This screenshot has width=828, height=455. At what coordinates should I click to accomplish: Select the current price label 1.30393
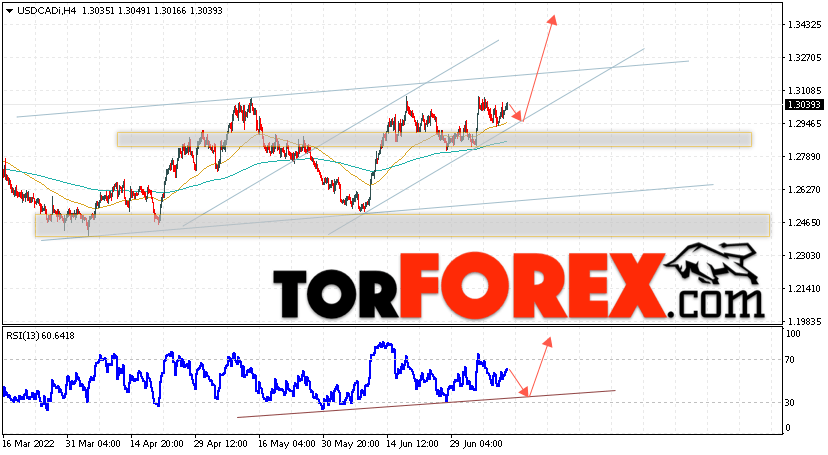coord(804,105)
